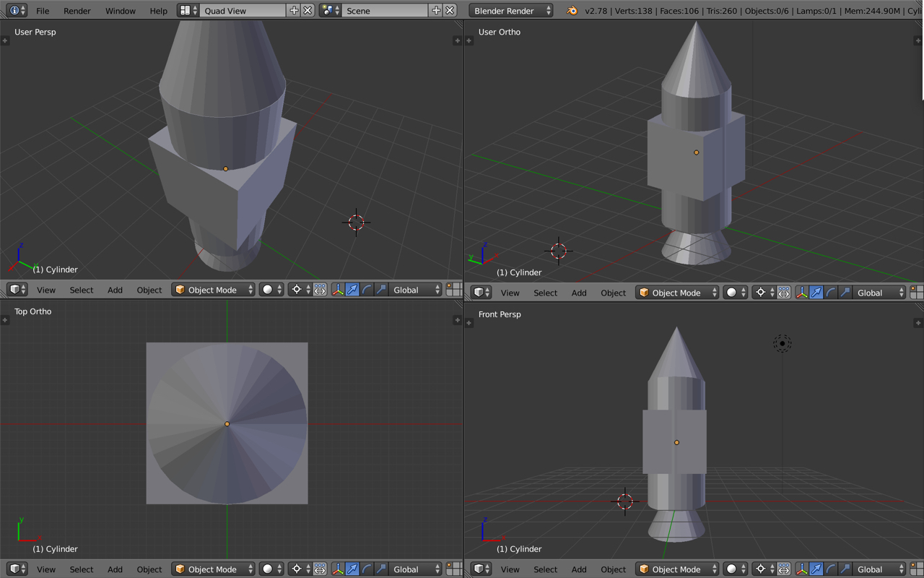Select the scale manipulator icon
Viewport: 924px width, 578px height.
click(382, 289)
